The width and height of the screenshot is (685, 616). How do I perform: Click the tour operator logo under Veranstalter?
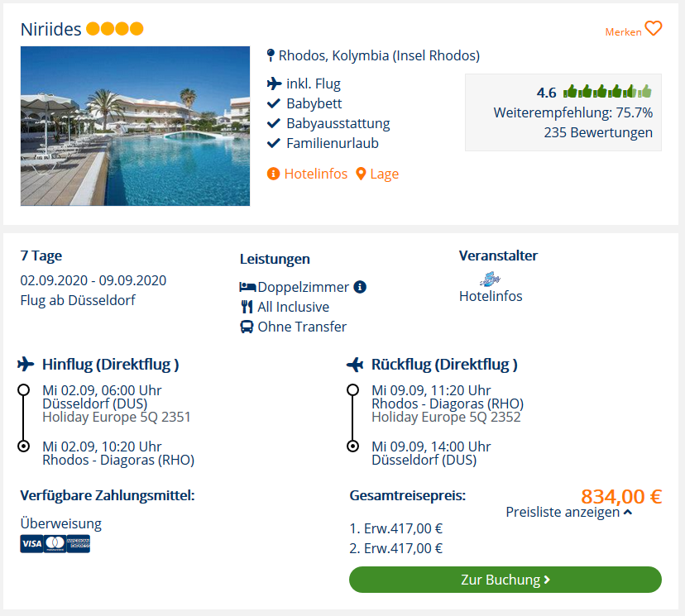490,279
